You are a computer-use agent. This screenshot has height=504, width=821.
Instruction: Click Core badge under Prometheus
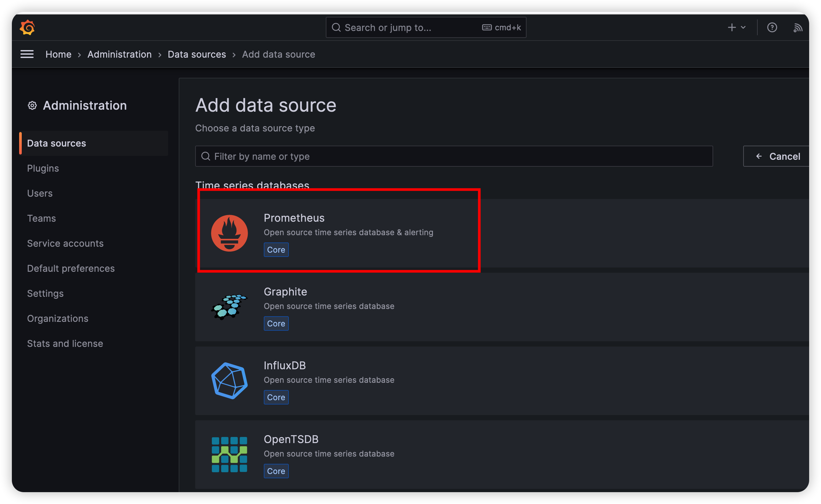pyautogui.click(x=276, y=250)
